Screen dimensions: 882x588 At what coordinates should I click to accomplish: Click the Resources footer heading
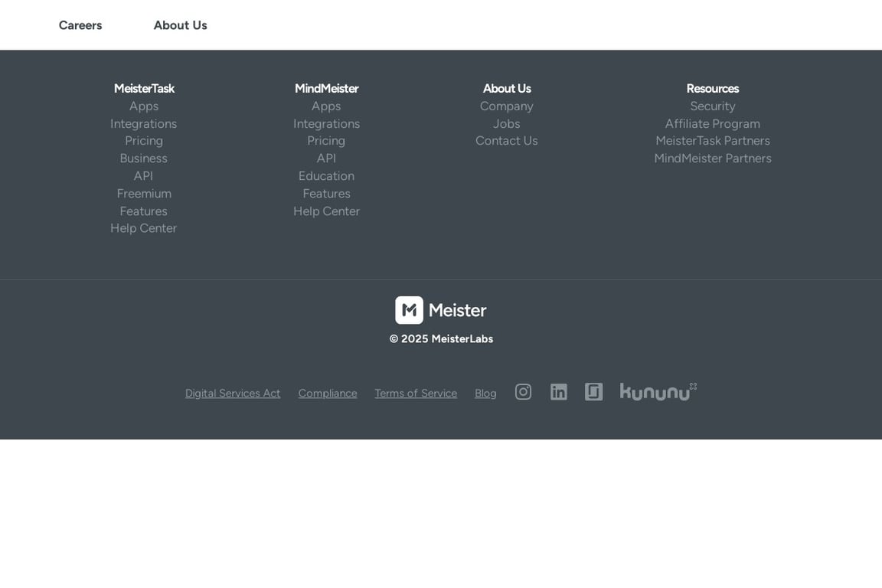713,88
